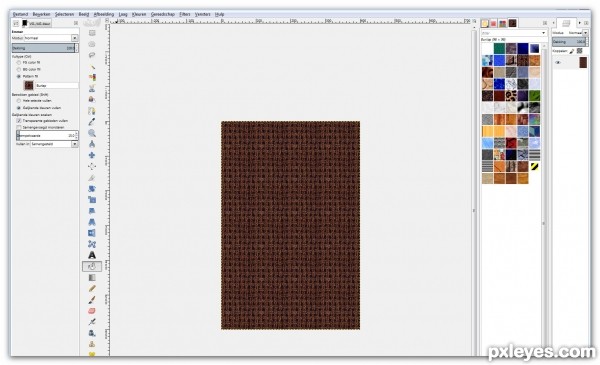Select the Cage Transform tool
600x365 pixels.
click(x=92, y=244)
